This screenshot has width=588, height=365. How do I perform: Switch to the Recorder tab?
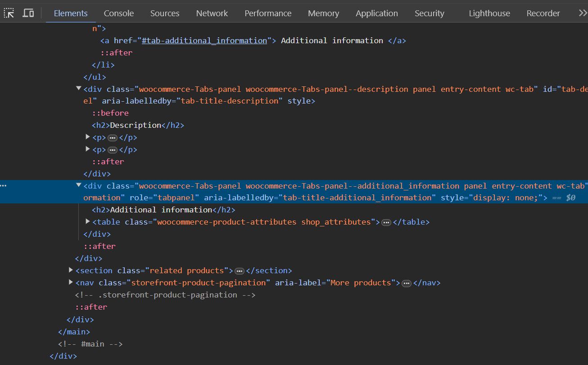[x=543, y=14]
